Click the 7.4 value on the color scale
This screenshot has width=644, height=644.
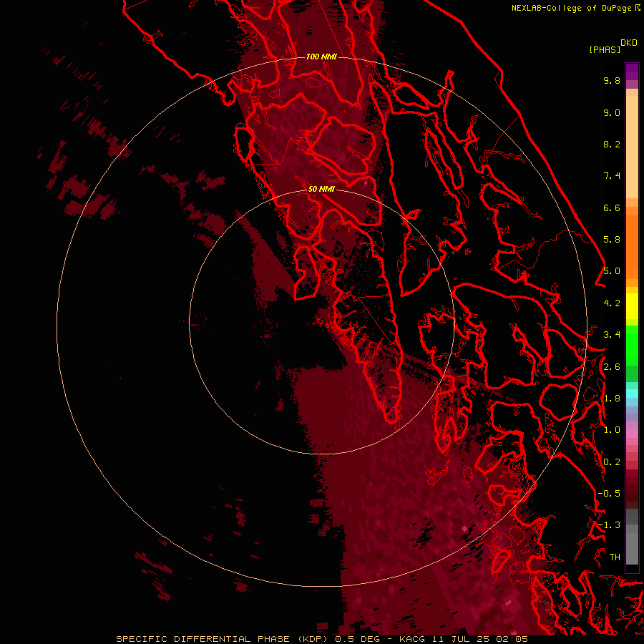(612, 176)
